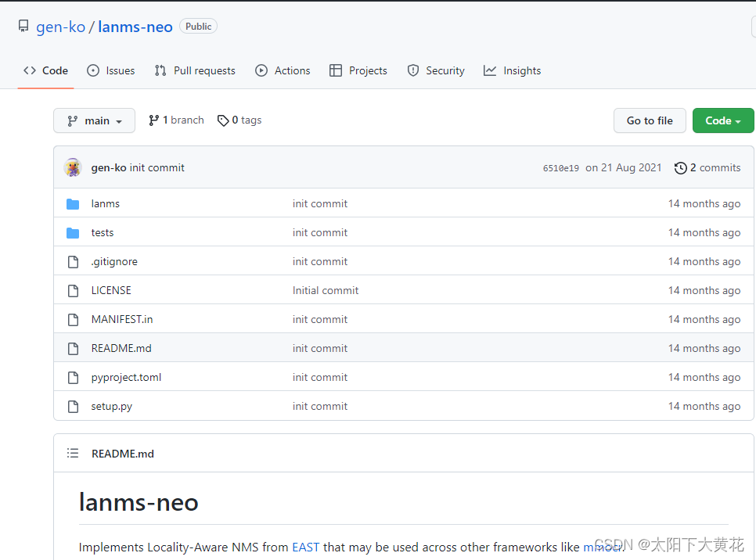The width and height of the screenshot is (756, 560).
Task: View the 2 commits history
Action: (x=715, y=167)
